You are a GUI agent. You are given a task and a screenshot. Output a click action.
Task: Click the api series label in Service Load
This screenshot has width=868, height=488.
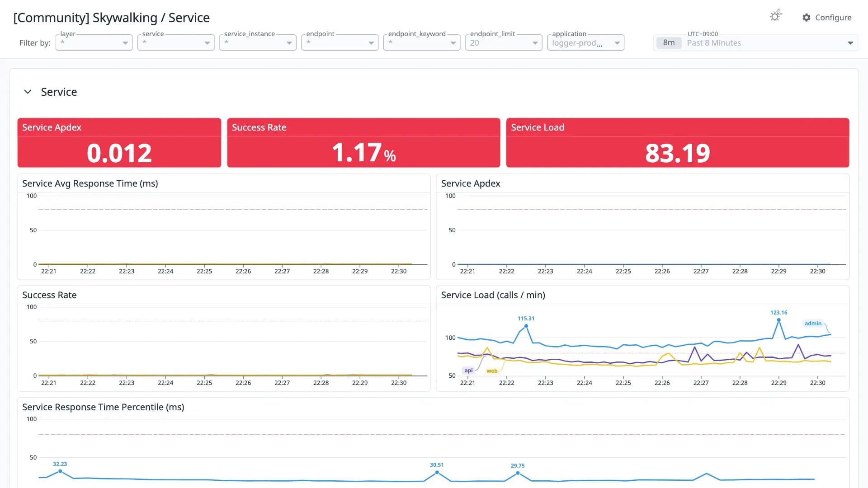point(468,371)
